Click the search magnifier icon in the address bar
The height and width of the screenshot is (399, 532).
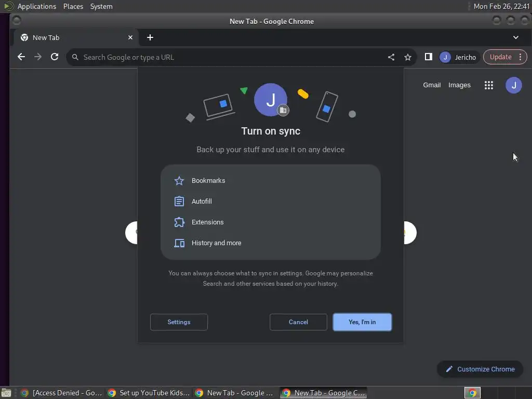click(75, 57)
